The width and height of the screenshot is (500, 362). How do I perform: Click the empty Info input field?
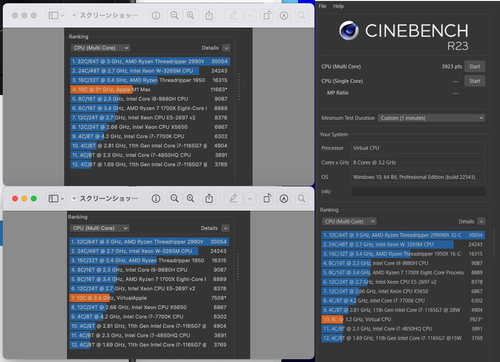[x=418, y=191]
